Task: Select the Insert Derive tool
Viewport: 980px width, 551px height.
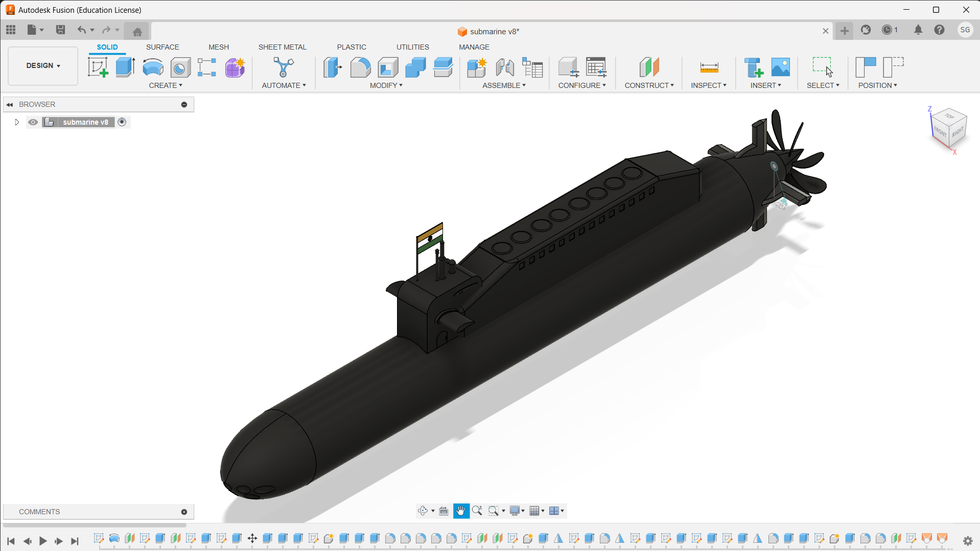Action: click(x=754, y=67)
